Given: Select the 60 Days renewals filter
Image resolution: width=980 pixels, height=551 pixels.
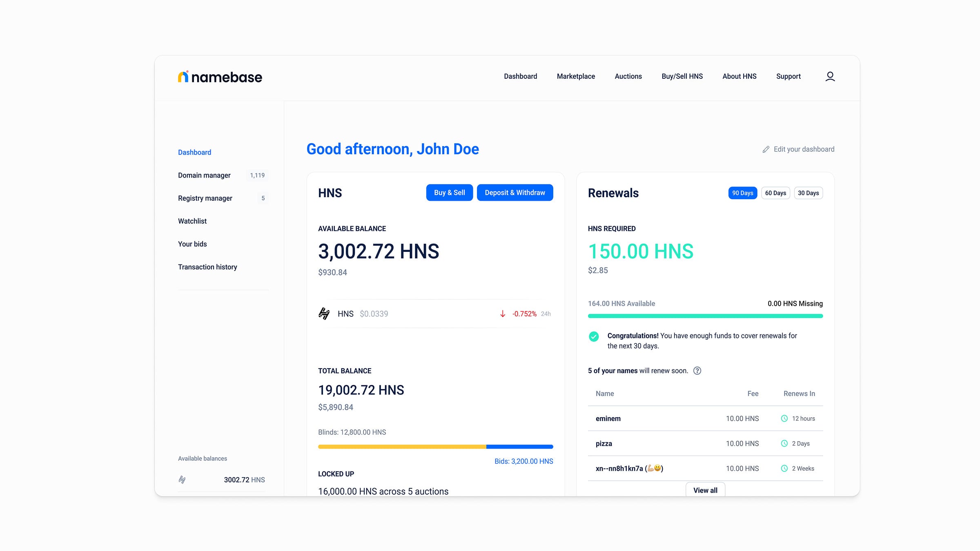Looking at the screenshot, I should (775, 193).
